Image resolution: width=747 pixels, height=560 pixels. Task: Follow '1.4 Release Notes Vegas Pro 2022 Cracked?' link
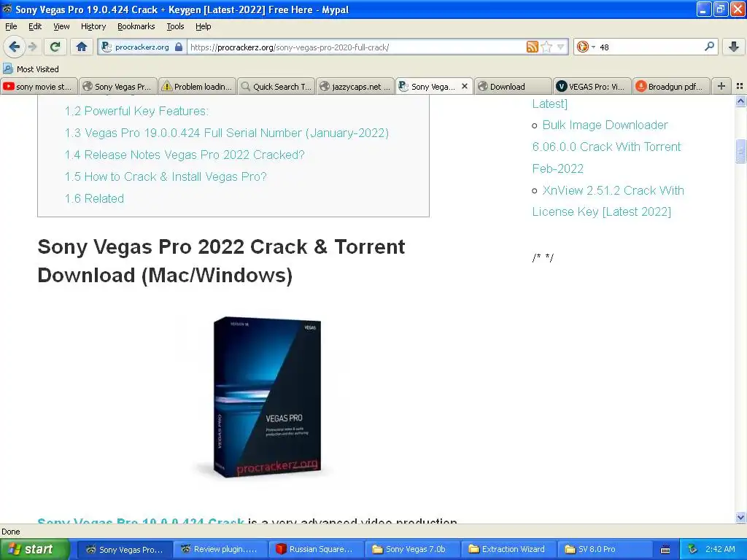[185, 155]
